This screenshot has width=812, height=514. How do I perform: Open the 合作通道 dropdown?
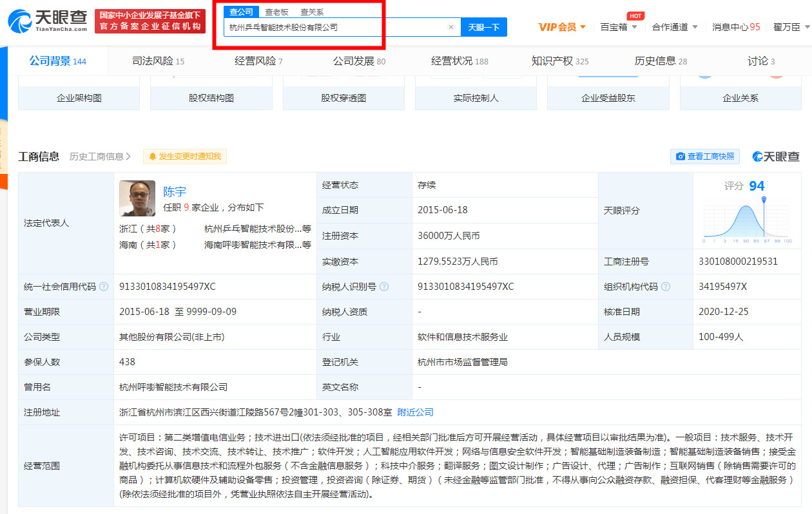coord(675,27)
